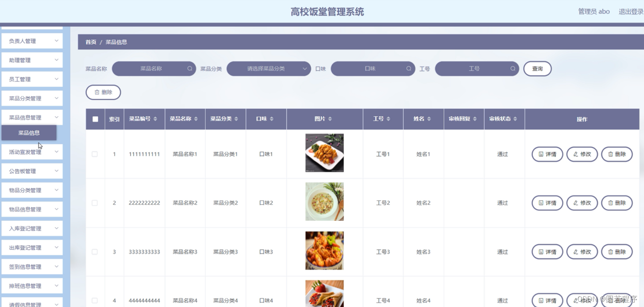Click cell text 工号2
Viewport: 644px width, 307px height.
pyautogui.click(x=383, y=203)
